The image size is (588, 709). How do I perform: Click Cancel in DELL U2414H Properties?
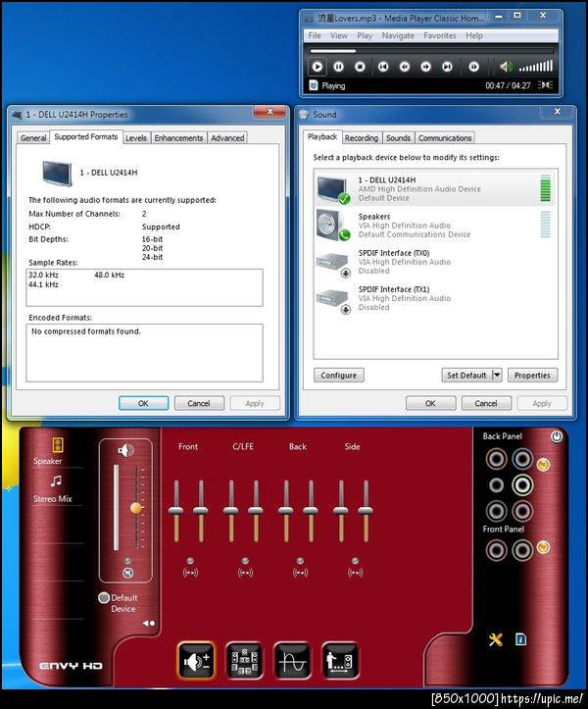(x=199, y=403)
